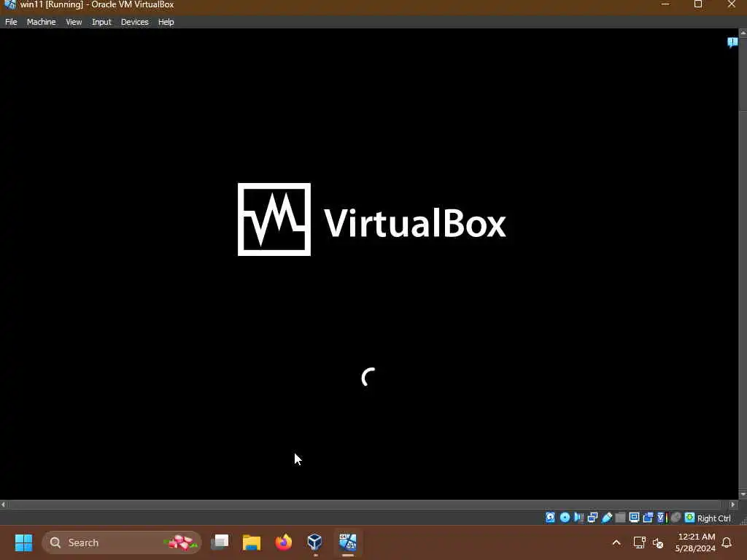Viewport: 747px width, 560px height.
Task: Open the Help menu
Action: tap(166, 22)
